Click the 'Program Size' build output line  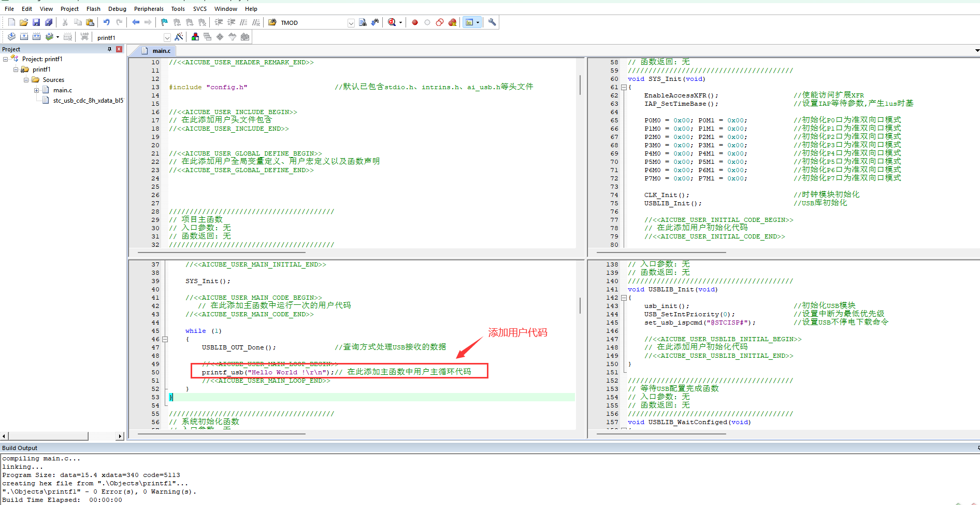coord(91,475)
